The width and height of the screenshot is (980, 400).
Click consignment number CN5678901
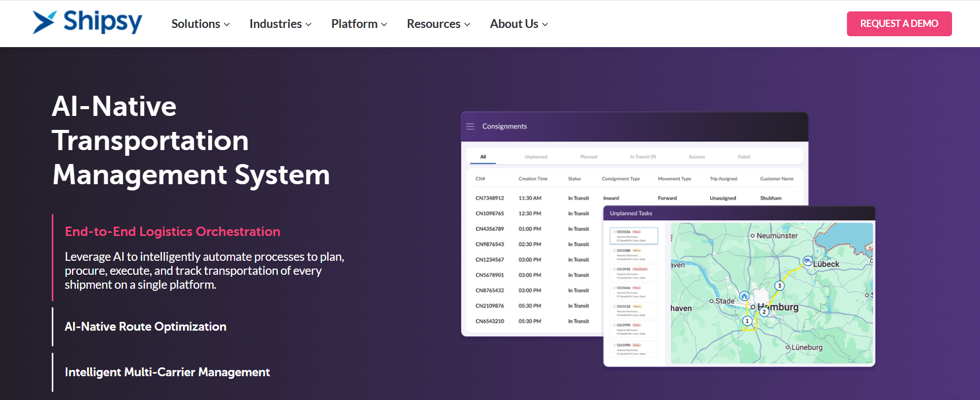490,275
